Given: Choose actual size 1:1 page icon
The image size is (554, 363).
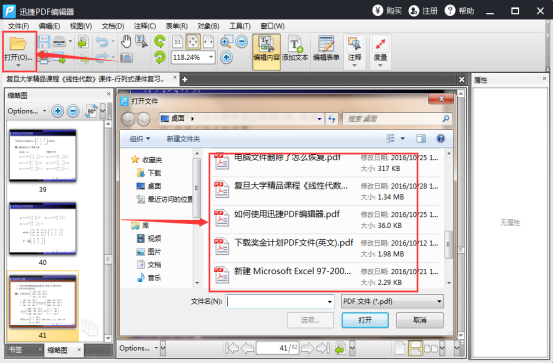Looking at the screenshot, I should [177, 42].
